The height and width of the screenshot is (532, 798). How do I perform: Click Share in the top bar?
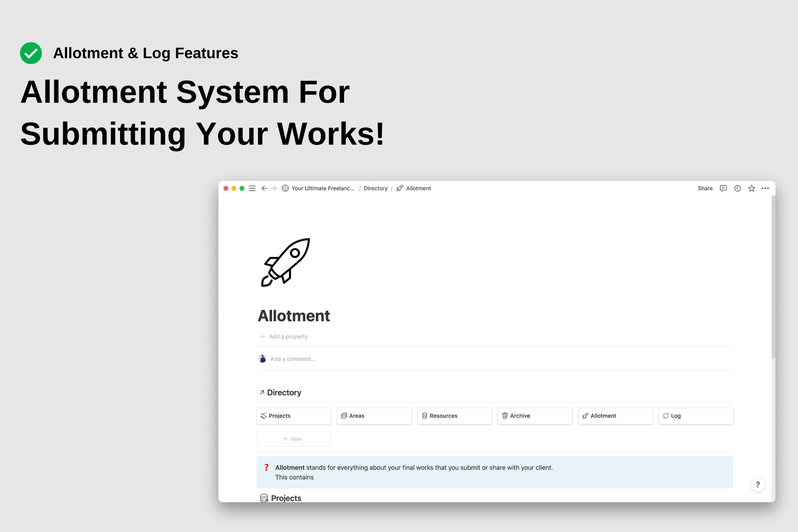click(705, 188)
